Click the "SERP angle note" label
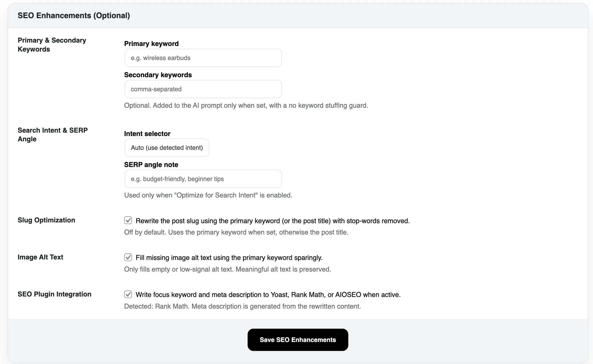Viewport: 593px width, 364px height. 151,165
